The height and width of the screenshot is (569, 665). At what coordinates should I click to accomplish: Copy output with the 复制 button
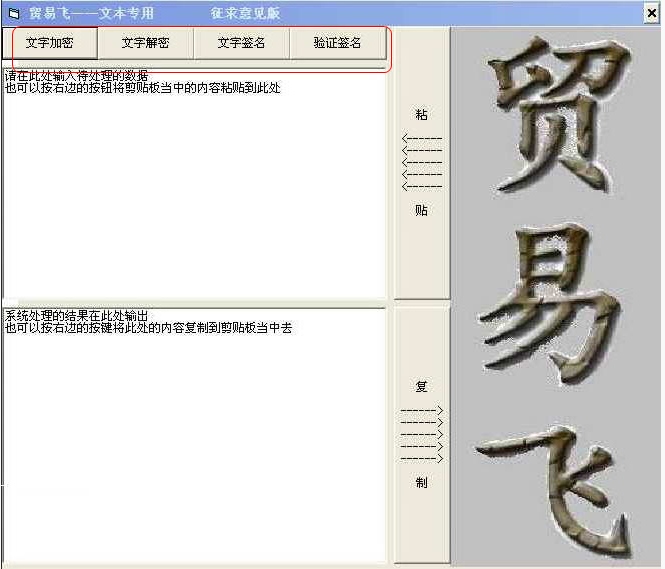coord(422,434)
